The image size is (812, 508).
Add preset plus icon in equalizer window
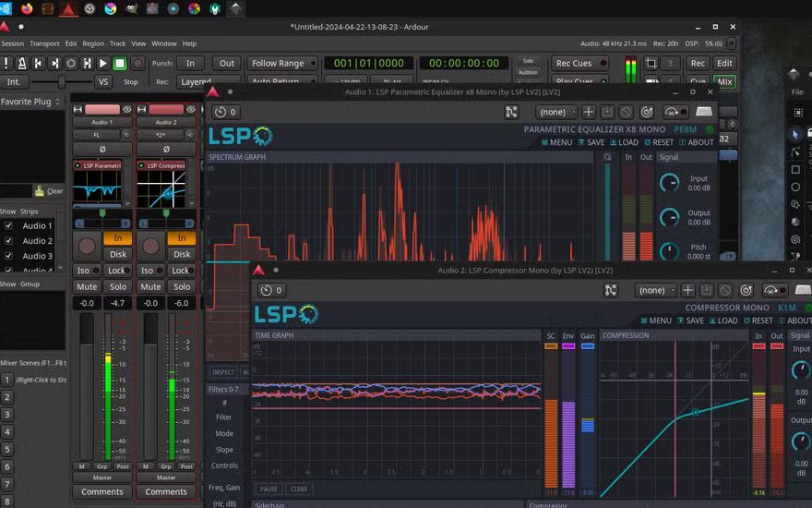pos(589,112)
